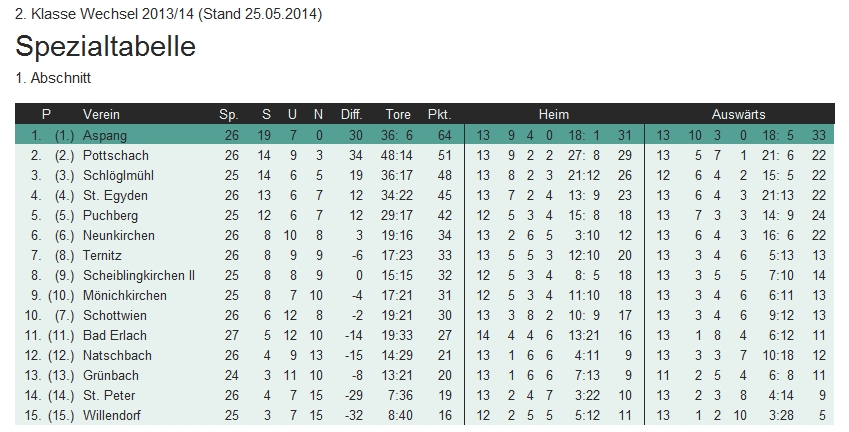Click the Natschbach team name
The image size is (849, 432).
115,355
